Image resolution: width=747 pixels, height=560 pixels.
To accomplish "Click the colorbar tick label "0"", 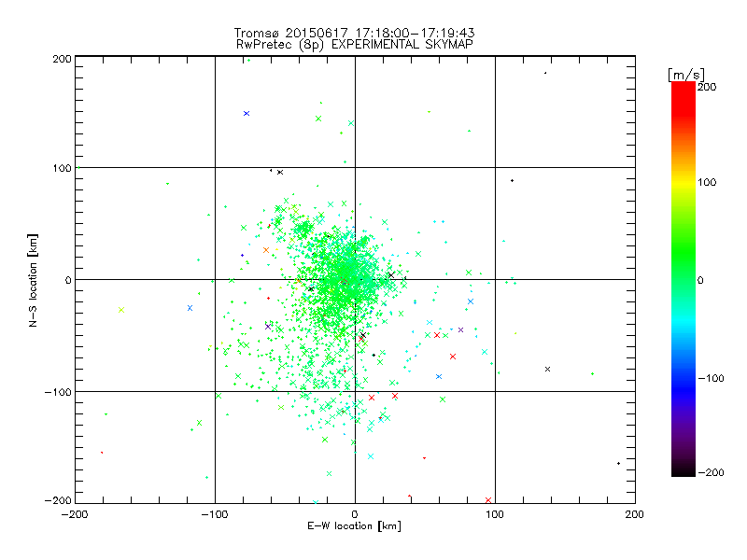I will [x=700, y=280].
